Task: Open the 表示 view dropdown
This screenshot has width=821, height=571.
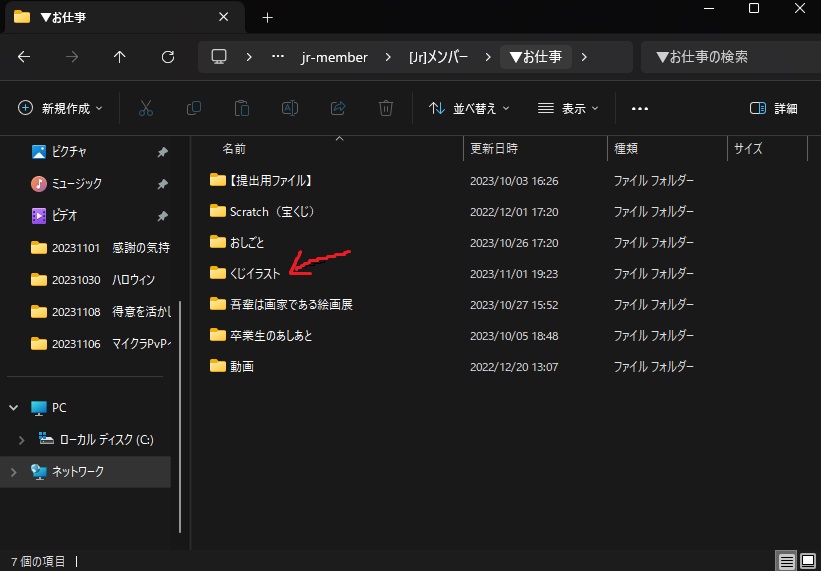Action: click(568, 108)
